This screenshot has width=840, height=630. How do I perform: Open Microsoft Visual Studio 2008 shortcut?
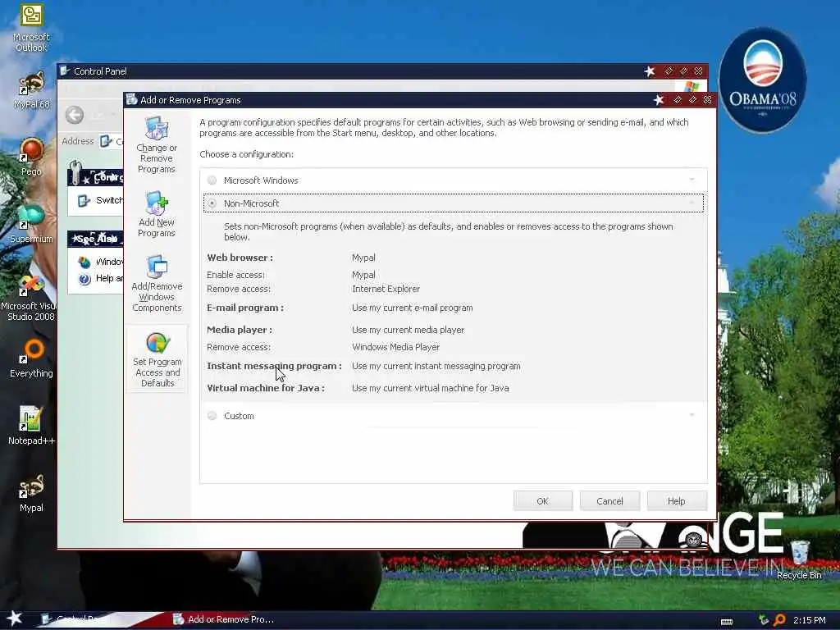point(30,299)
